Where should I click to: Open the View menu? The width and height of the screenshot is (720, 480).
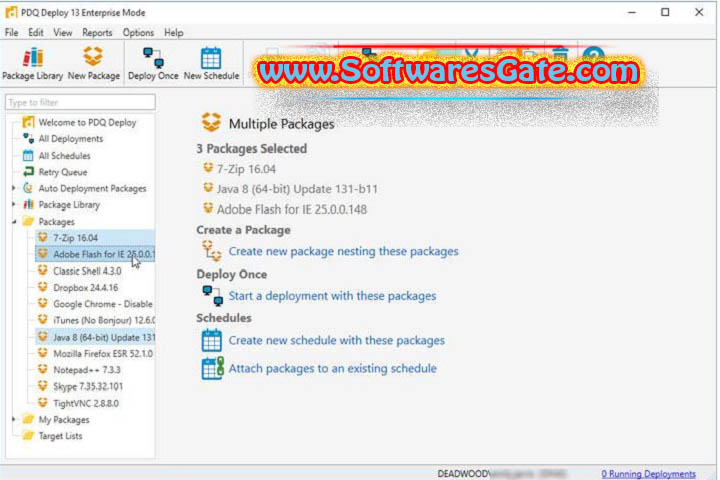click(x=62, y=33)
